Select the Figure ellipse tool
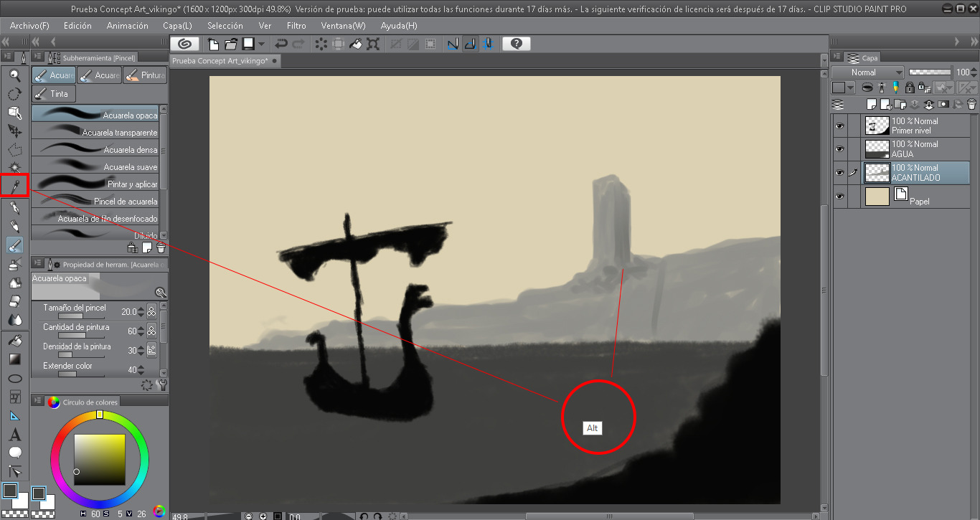The image size is (980, 520). point(14,378)
